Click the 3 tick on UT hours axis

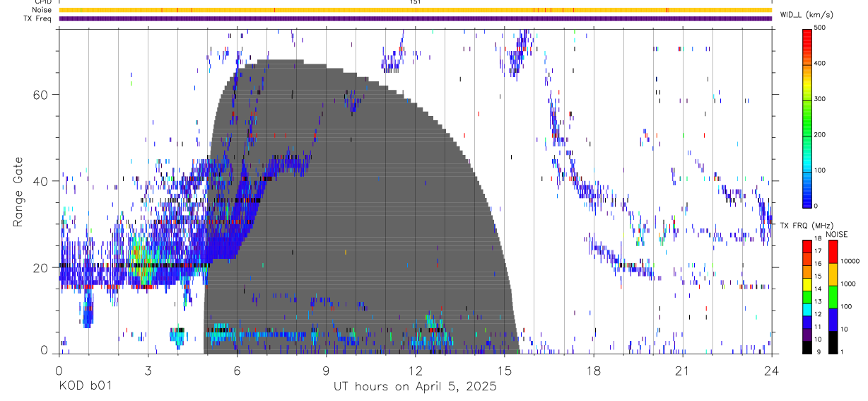[x=148, y=371]
